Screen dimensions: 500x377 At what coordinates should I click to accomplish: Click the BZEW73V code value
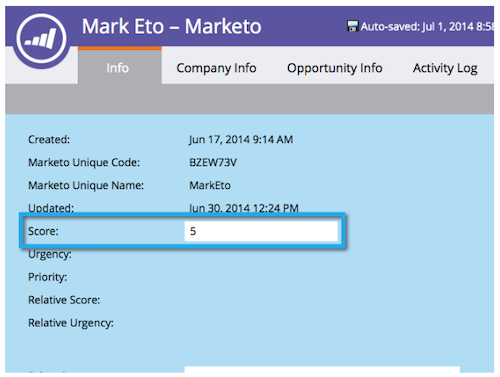tap(213, 162)
